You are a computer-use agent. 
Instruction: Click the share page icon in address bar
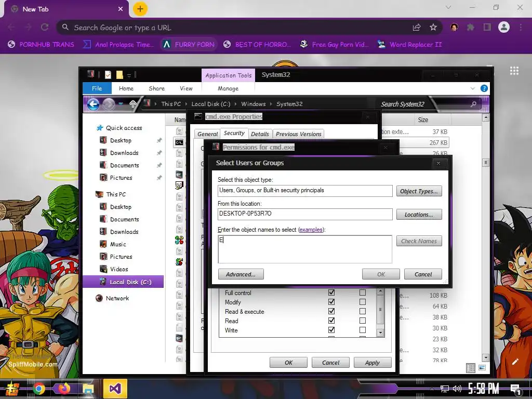click(417, 28)
